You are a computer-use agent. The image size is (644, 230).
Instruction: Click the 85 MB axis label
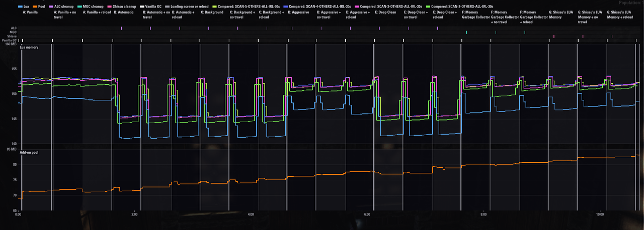point(11,149)
